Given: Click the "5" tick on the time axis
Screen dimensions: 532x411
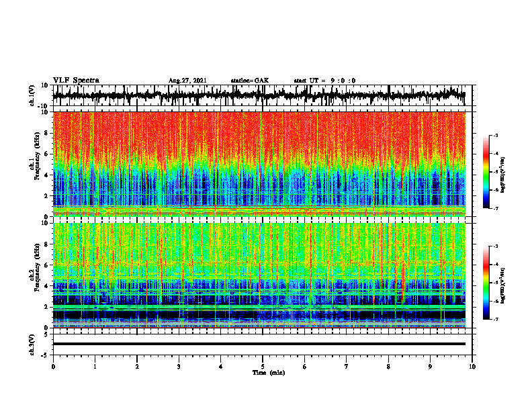Looking at the screenshot, I should click(263, 367).
